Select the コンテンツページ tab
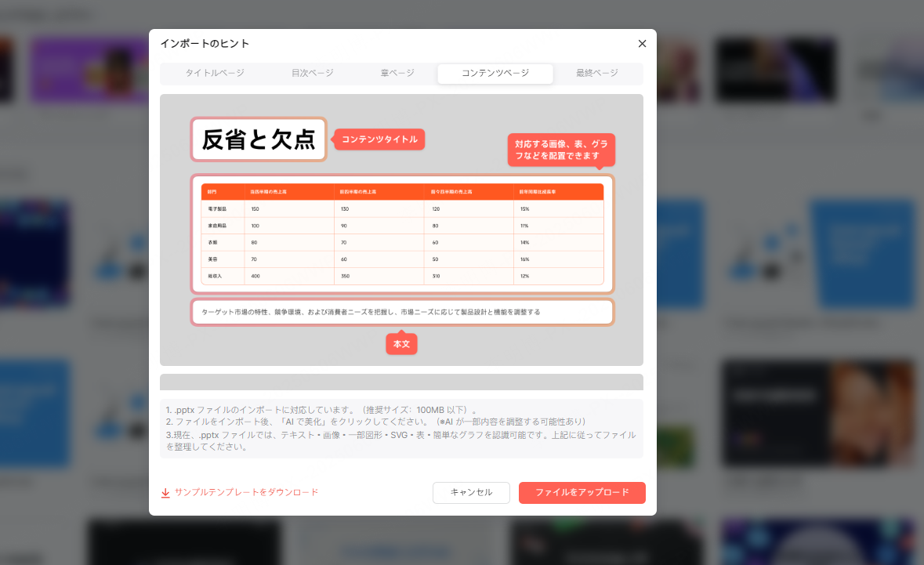This screenshot has height=565, width=924. (495, 73)
